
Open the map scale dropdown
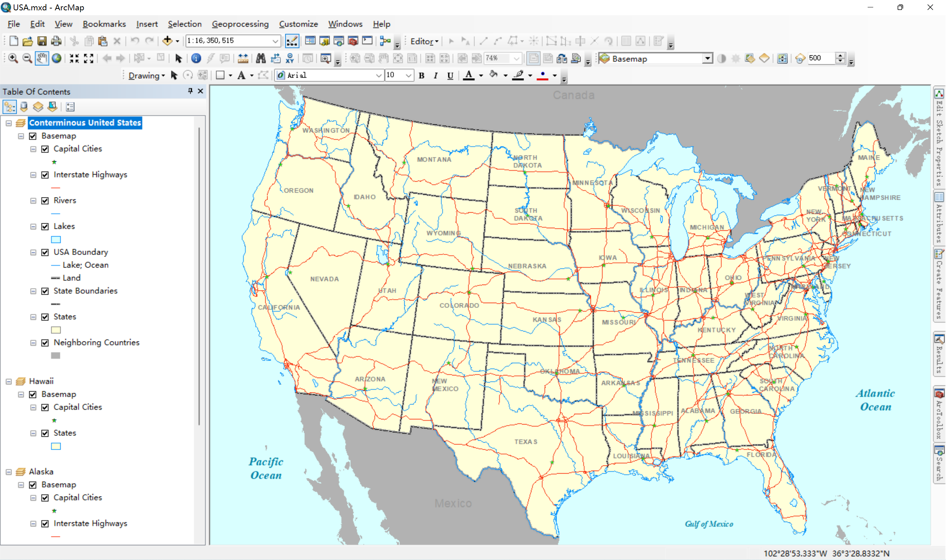[275, 41]
